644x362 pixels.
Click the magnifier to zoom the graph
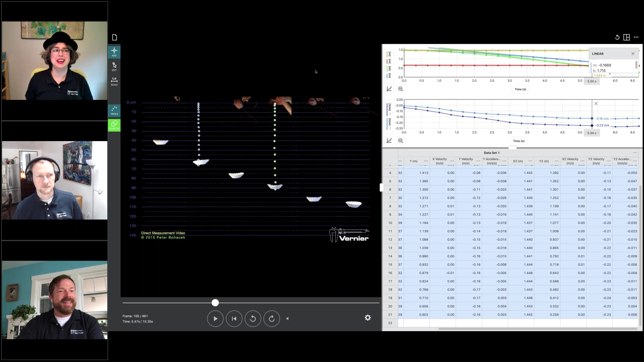[x=401, y=89]
